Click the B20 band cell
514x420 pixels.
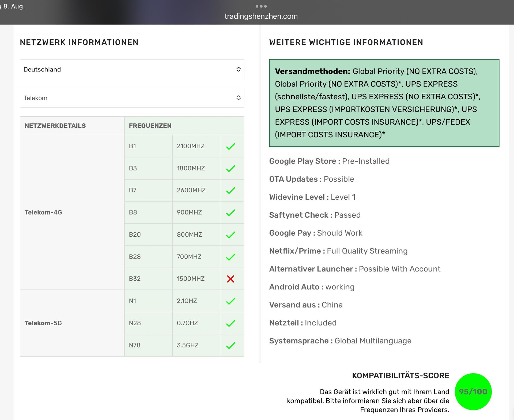[x=148, y=235]
